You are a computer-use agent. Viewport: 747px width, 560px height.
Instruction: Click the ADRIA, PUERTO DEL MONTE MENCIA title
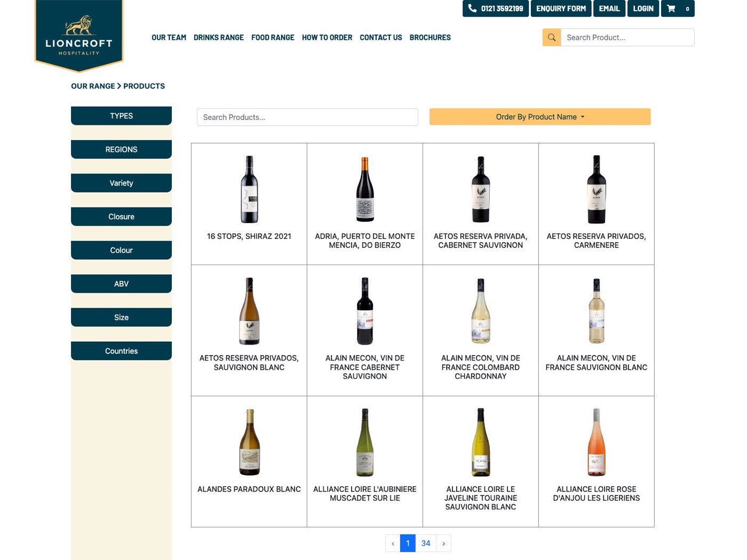click(x=365, y=241)
